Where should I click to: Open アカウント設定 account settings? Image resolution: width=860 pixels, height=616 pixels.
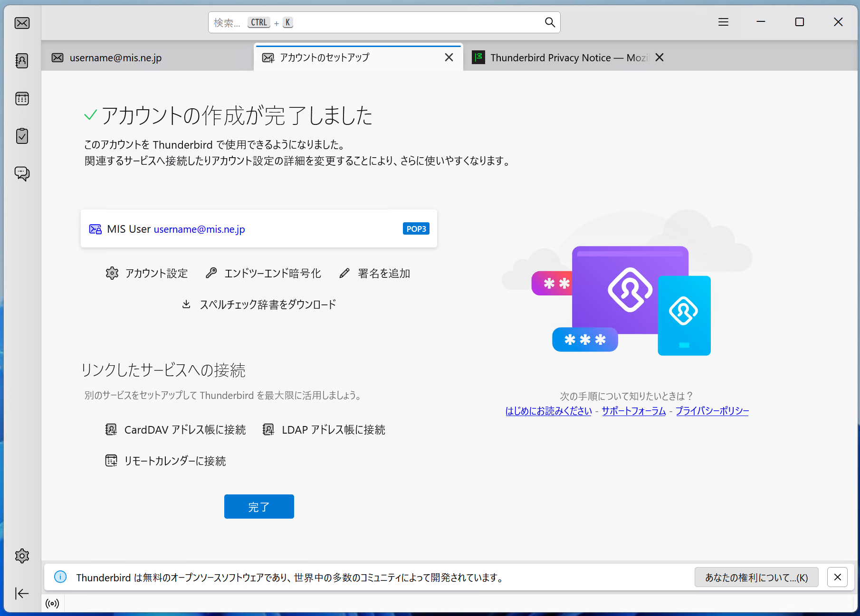click(147, 274)
